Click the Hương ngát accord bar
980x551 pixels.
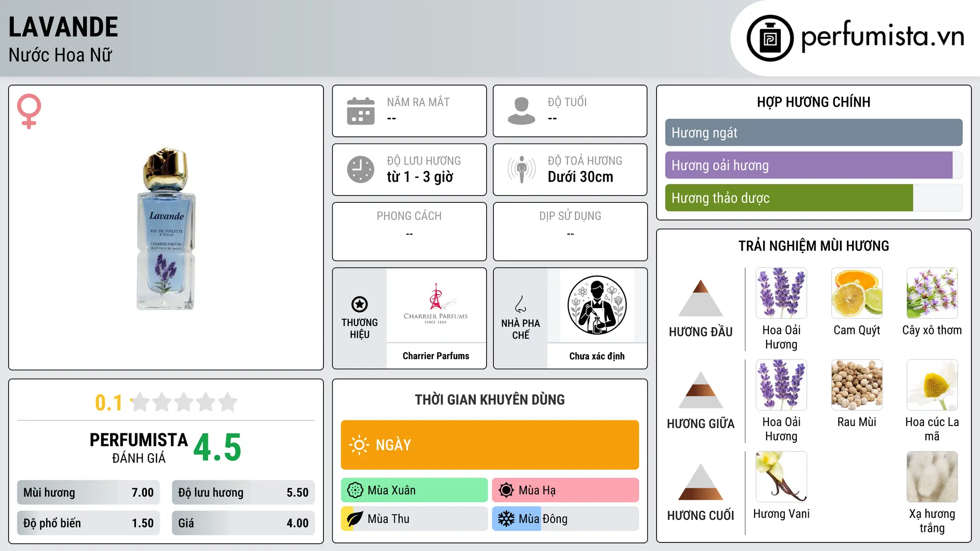click(x=814, y=132)
